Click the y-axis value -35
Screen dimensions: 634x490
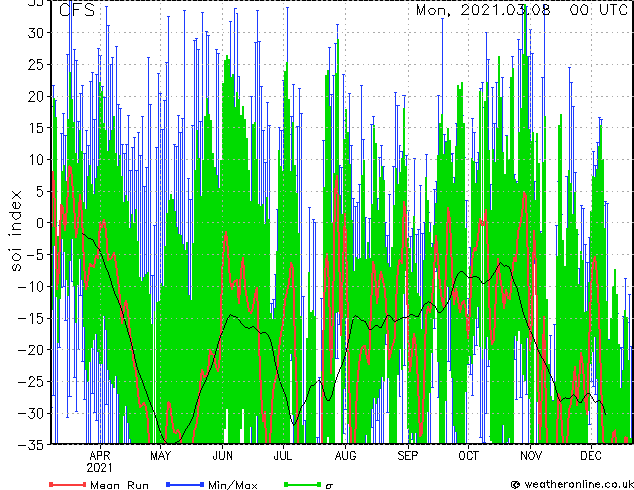(32, 445)
